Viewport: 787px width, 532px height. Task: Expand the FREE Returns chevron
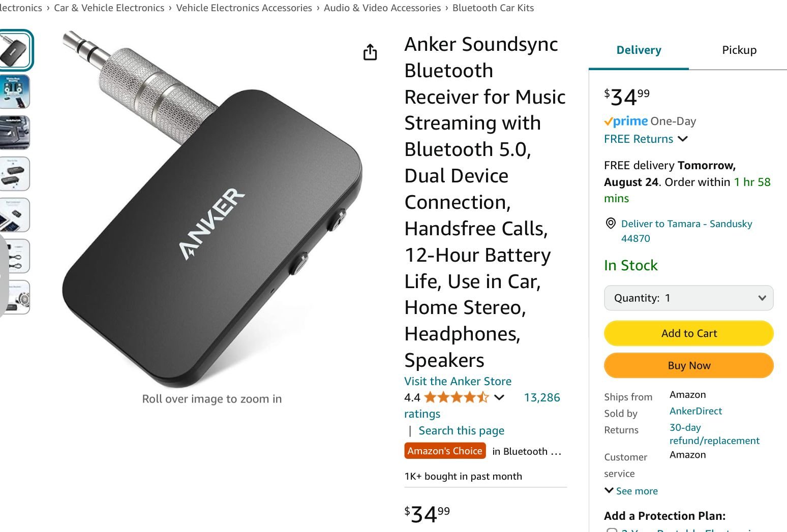click(x=683, y=139)
